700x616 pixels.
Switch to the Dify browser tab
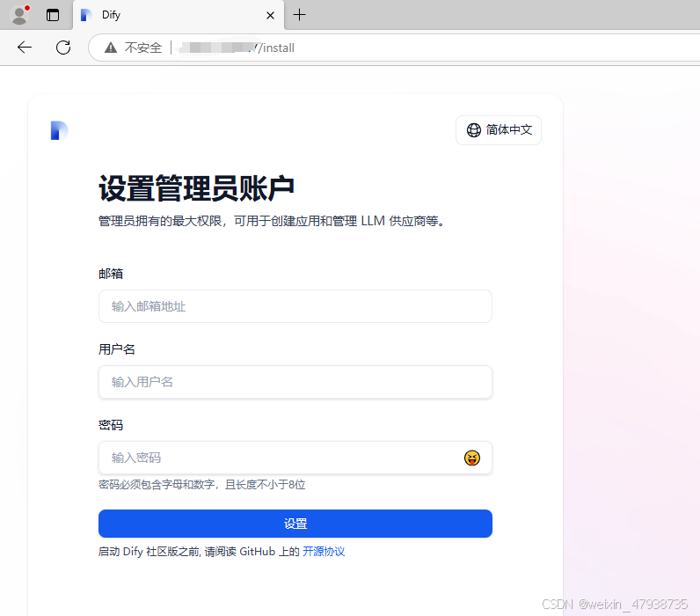pyautogui.click(x=179, y=15)
